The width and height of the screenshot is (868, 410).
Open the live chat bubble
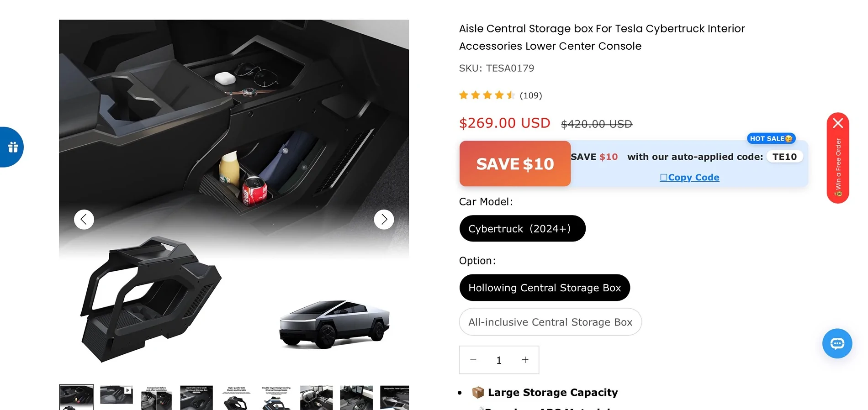tap(837, 343)
